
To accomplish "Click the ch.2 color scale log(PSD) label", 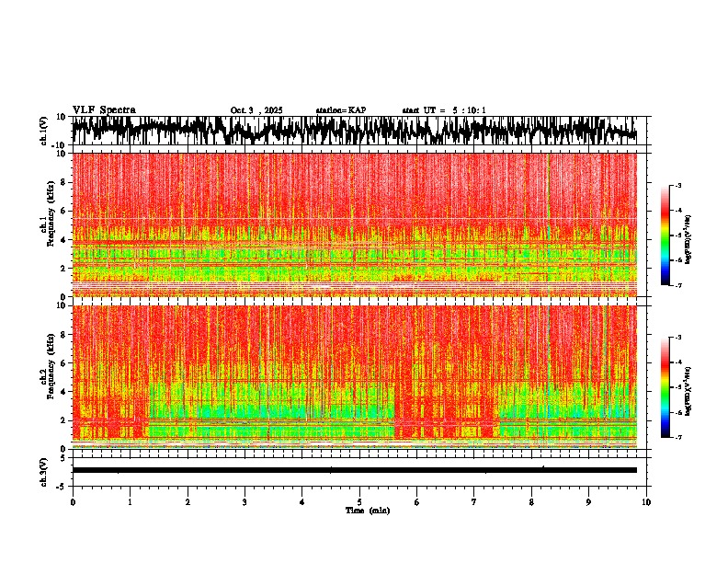I will 688,391.
